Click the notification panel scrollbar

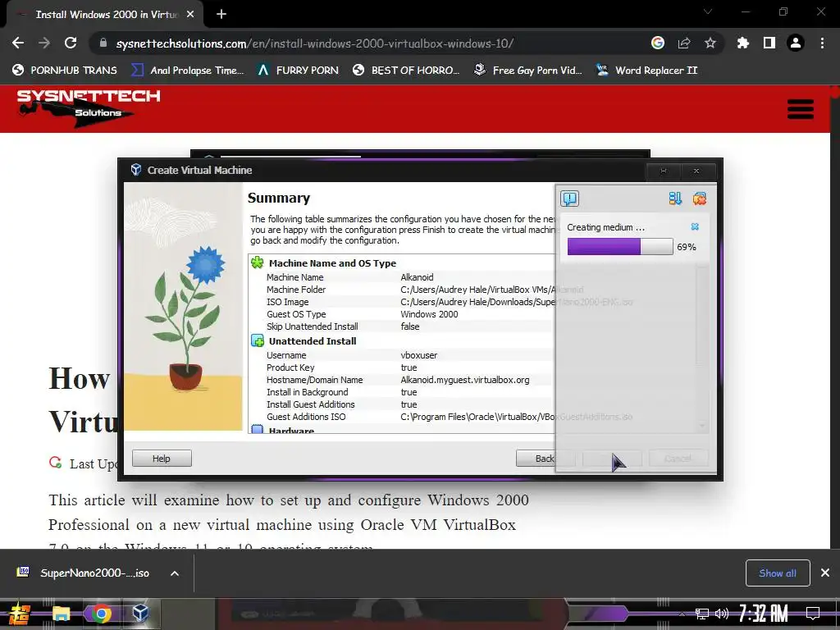click(702, 348)
